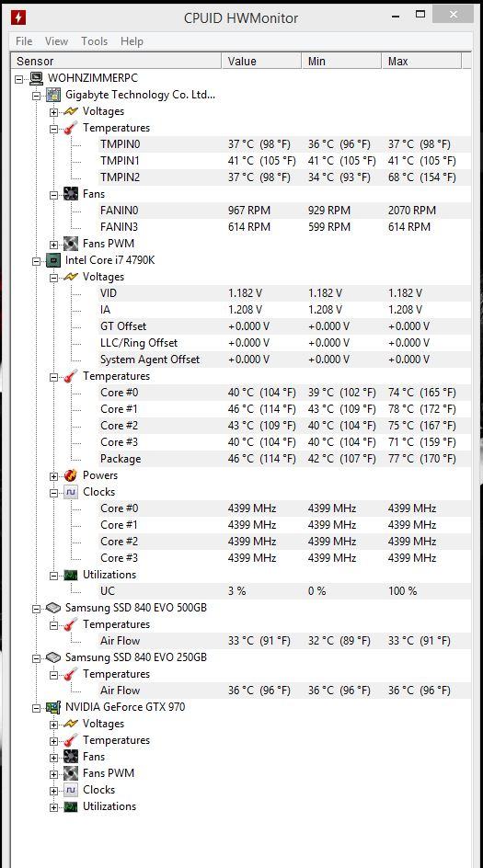Screen dimensions: 483x868
Task: Click the fan icon beside Fans PWM under Gigabyte
Action: pyautogui.click(x=70, y=244)
